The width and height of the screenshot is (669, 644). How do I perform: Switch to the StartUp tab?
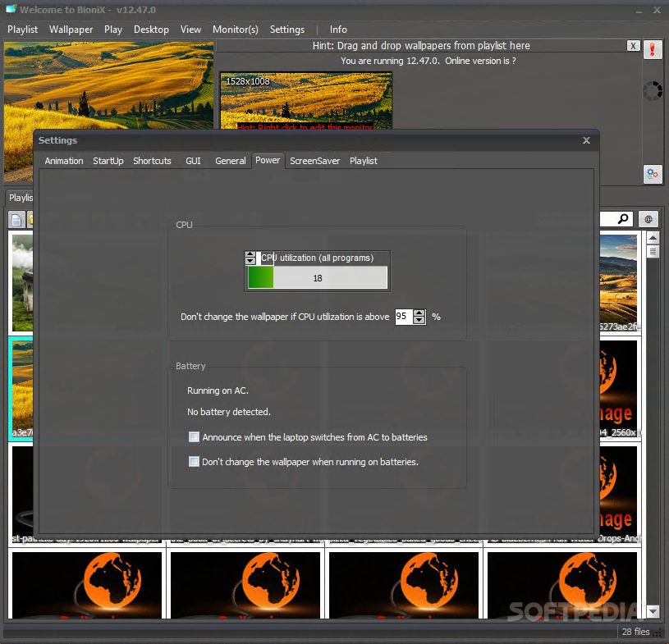[108, 161]
